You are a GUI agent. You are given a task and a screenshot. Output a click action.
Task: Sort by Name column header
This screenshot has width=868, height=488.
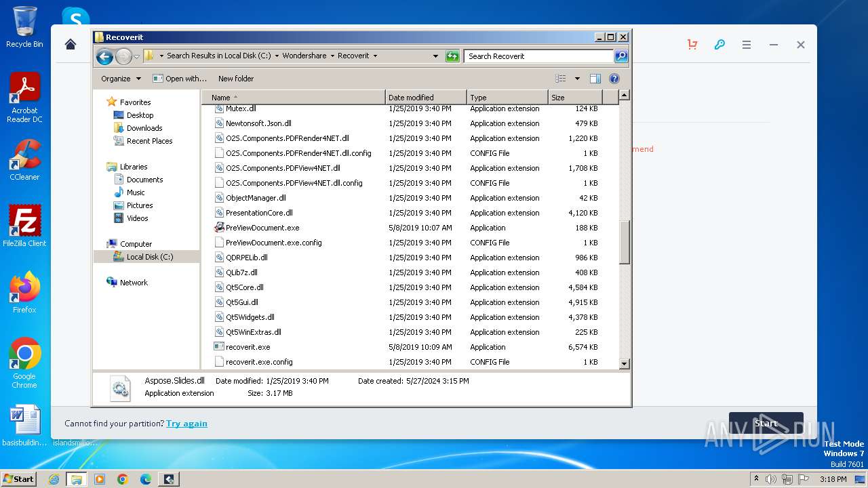point(294,98)
